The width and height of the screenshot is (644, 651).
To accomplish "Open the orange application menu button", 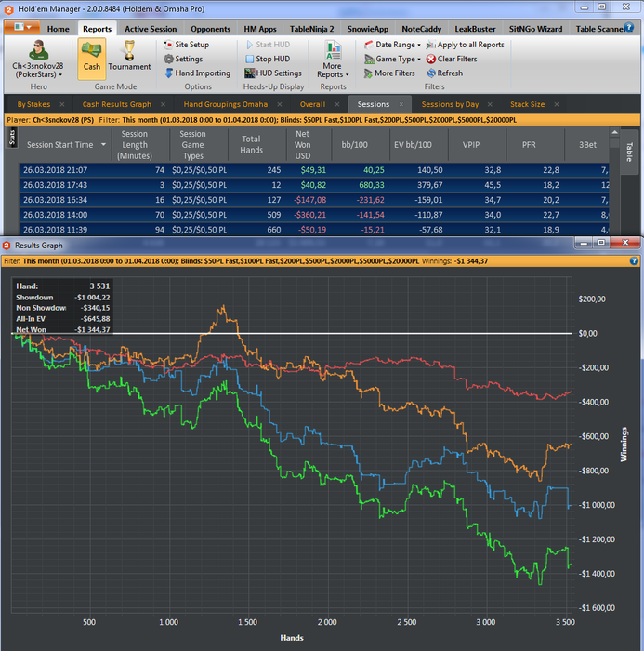I will coord(22,27).
